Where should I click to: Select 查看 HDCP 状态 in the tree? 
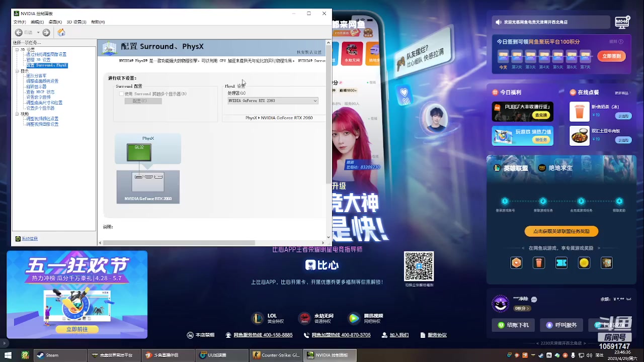(x=40, y=92)
